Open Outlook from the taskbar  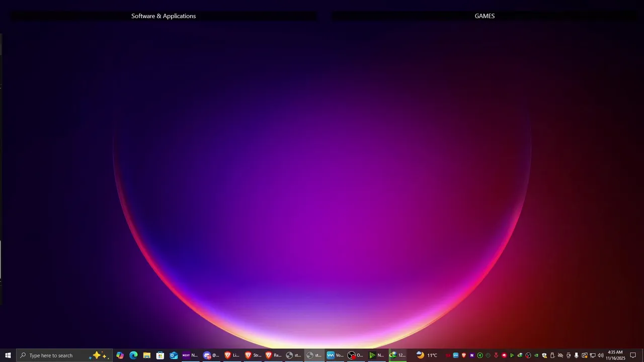tap(174, 355)
